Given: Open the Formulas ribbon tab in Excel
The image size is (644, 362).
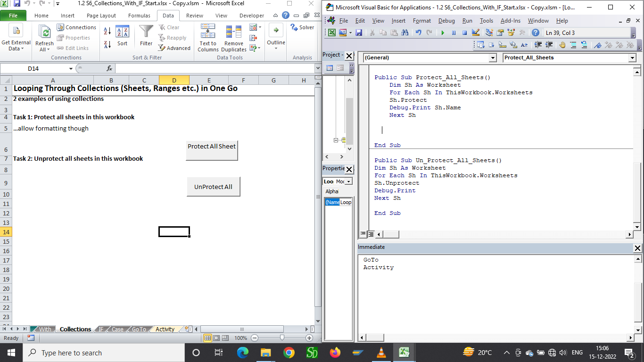Looking at the screenshot, I should [x=139, y=16].
